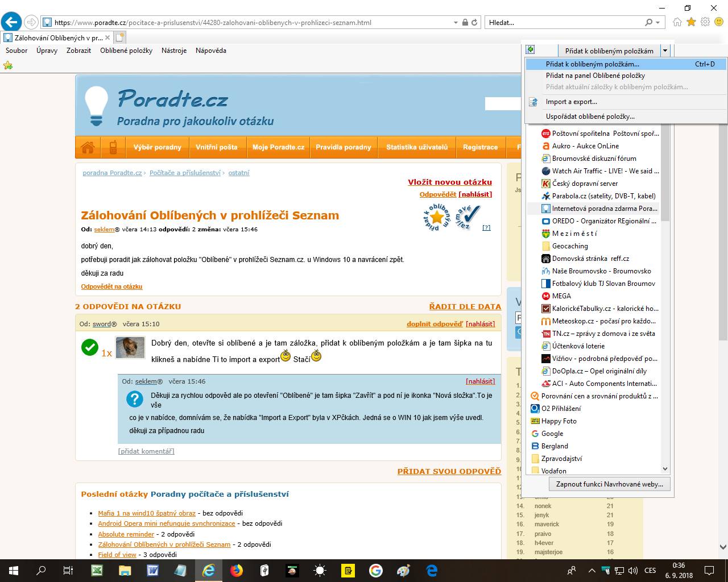
Task: Open Microsoft Edge on the taskbar
Action: (432, 571)
